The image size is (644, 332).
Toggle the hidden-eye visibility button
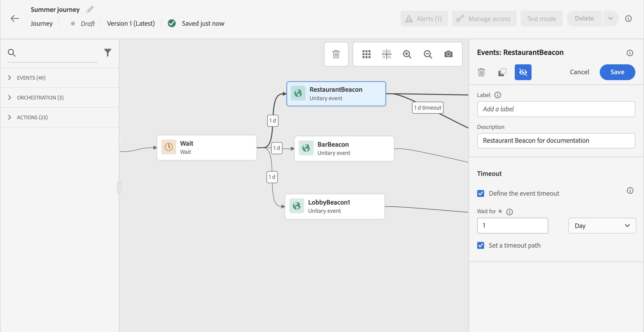pos(523,72)
